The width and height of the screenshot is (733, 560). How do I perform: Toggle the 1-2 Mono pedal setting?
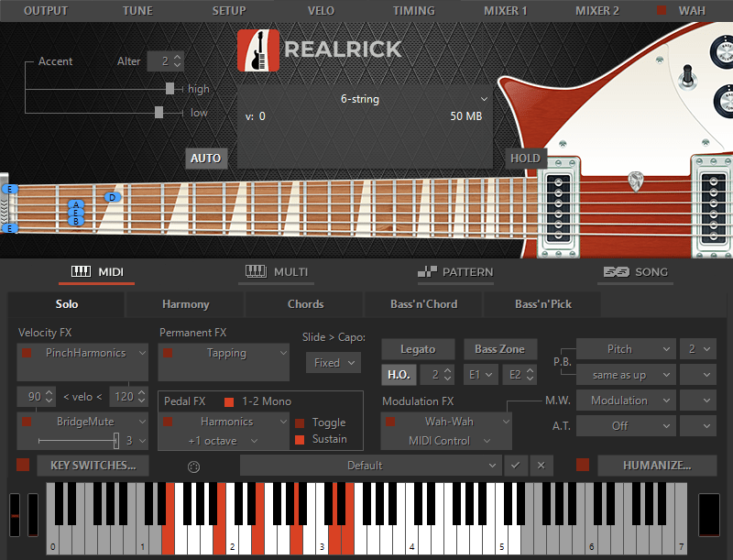[x=228, y=400]
